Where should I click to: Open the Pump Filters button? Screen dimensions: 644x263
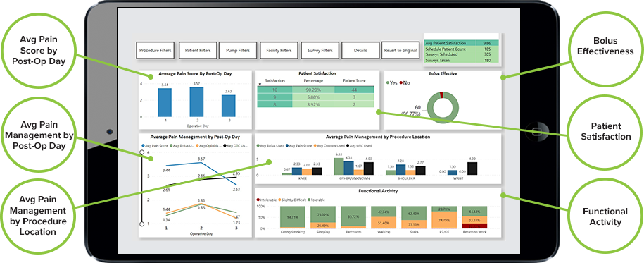(238, 50)
